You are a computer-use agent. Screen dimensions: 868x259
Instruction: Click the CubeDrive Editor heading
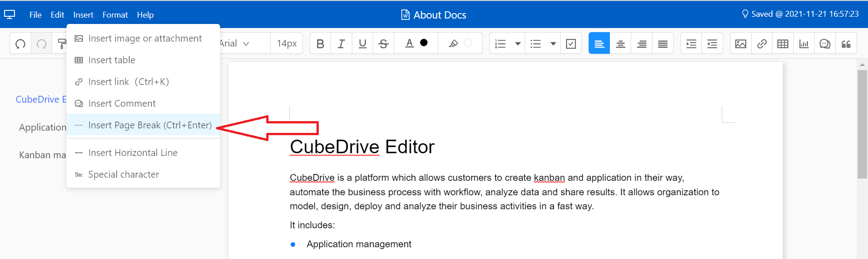tap(362, 147)
